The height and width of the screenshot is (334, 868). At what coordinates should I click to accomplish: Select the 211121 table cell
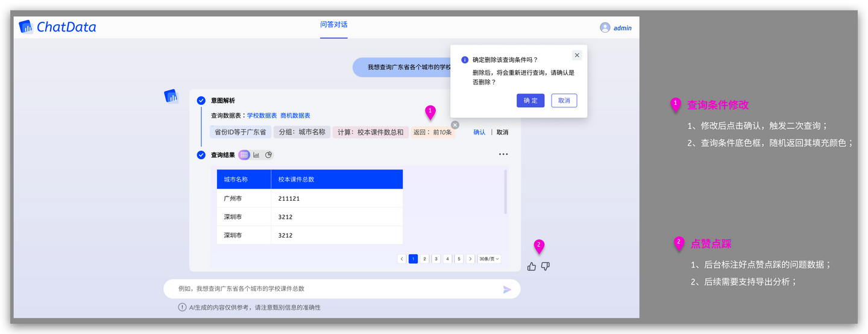337,198
